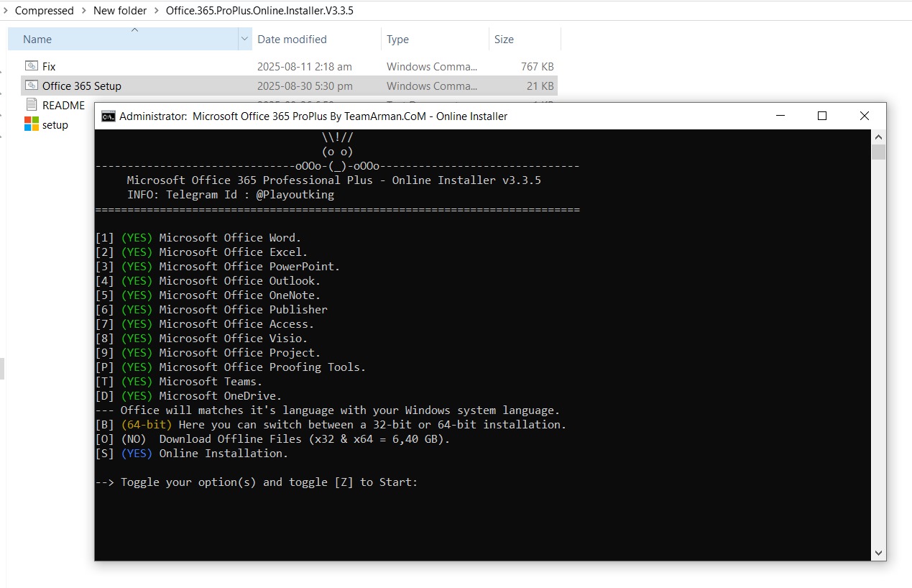Click the 767 KB size cell
Viewport: 912px width, 588px height.
click(x=538, y=66)
